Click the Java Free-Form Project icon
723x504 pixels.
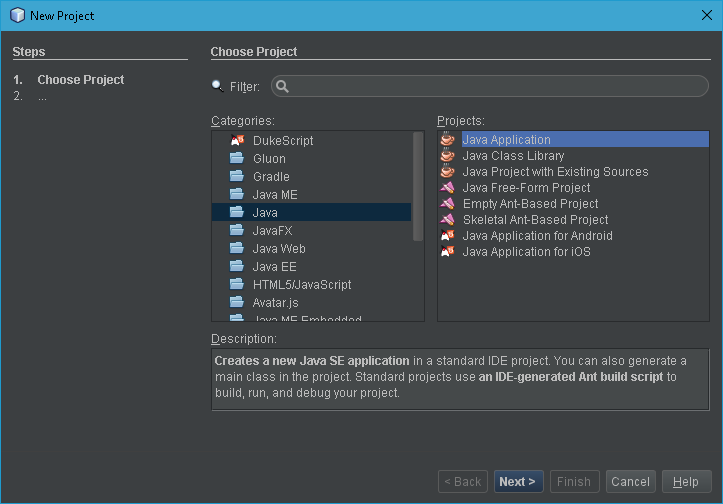tap(447, 187)
